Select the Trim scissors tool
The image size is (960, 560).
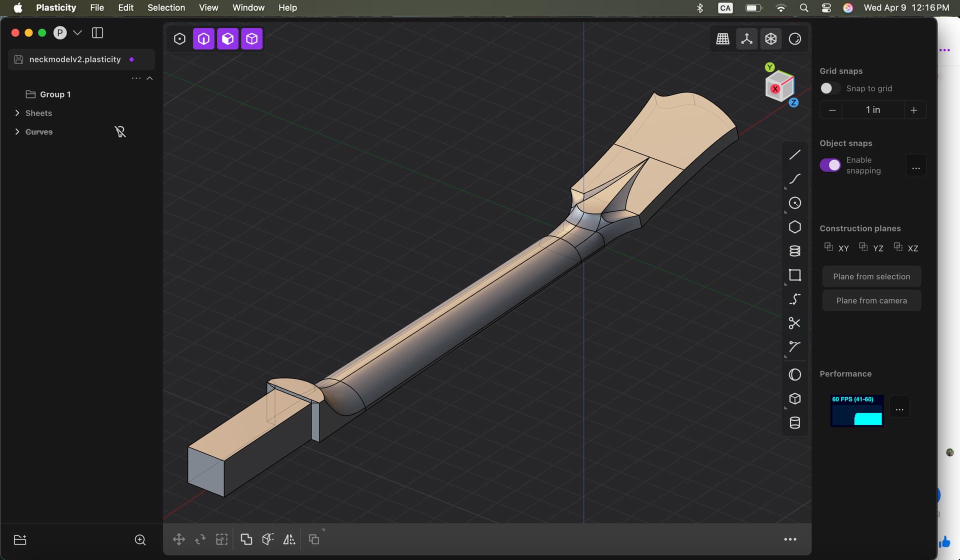tap(794, 323)
